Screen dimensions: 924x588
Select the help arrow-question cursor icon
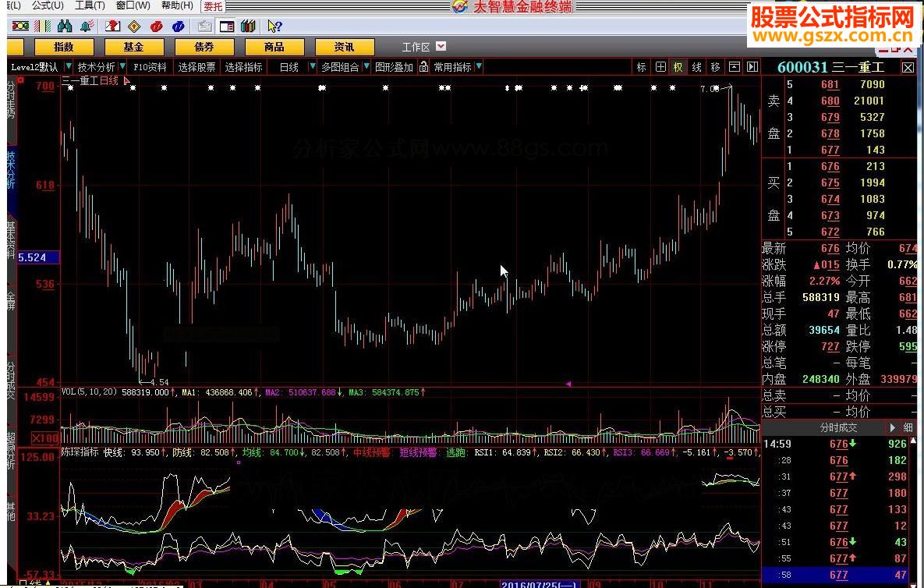[274, 27]
